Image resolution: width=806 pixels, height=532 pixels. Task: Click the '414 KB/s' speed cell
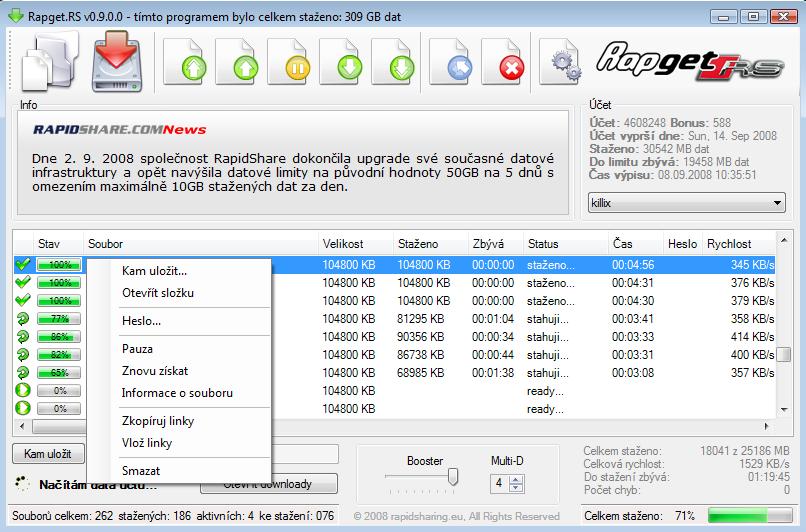(752, 337)
